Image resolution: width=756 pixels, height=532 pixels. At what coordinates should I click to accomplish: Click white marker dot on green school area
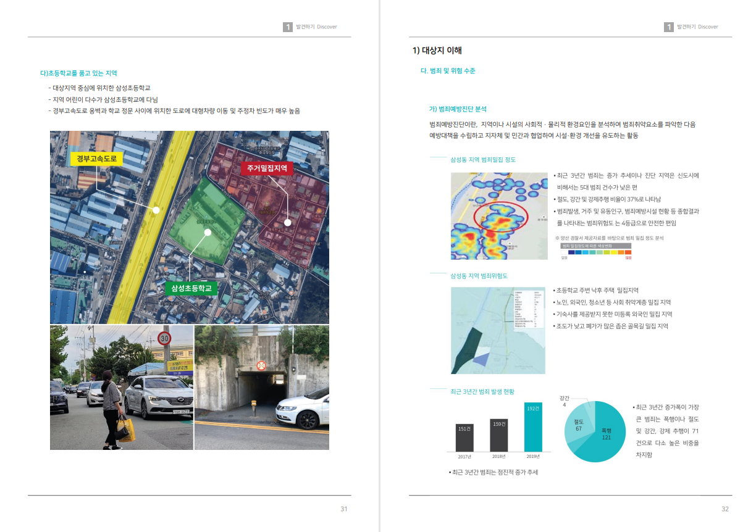click(x=208, y=233)
